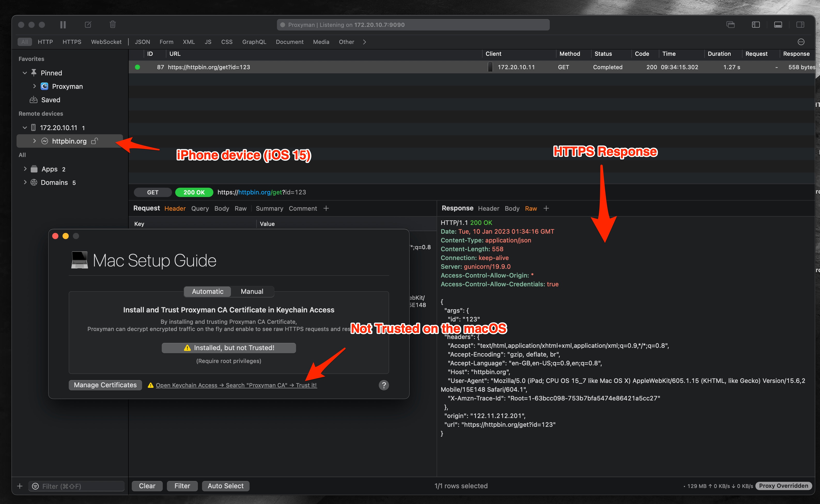Select the Automatic segment in setup guide
Image resolution: width=820 pixels, height=504 pixels.
point(207,291)
